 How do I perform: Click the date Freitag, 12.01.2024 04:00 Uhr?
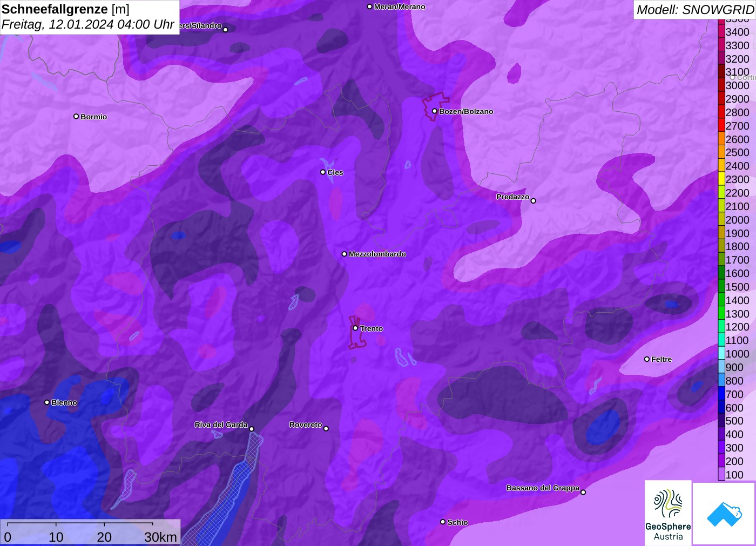(88, 24)
